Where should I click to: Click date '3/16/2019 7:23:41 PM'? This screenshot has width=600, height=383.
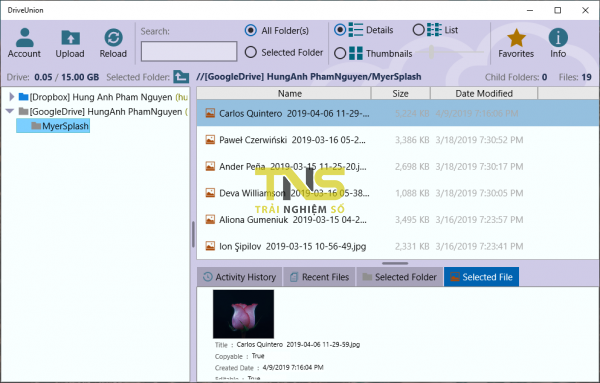pyautogui.click(x=479, y=246)
